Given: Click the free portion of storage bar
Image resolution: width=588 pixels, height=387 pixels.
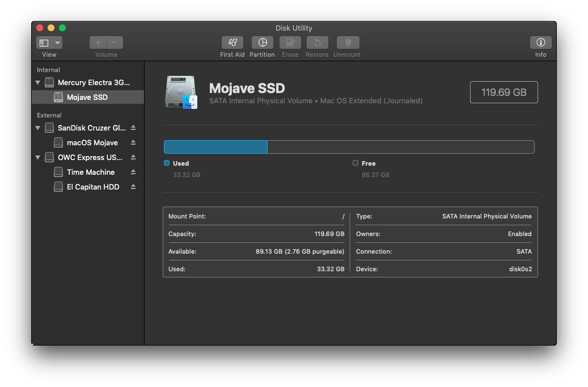Looking at the screenshot, I should (x=401, y=147).
